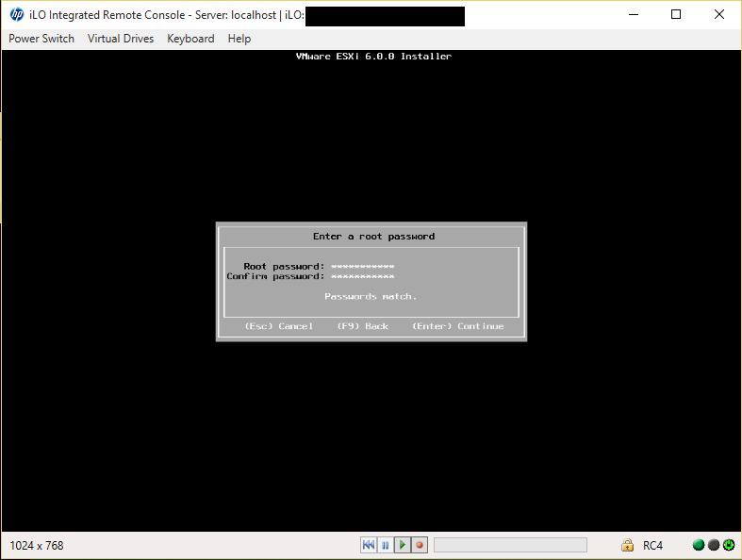Screen dimensions: 742x560
Task: Click the RC4 encryption label
Action: click(x=652, y=546)
